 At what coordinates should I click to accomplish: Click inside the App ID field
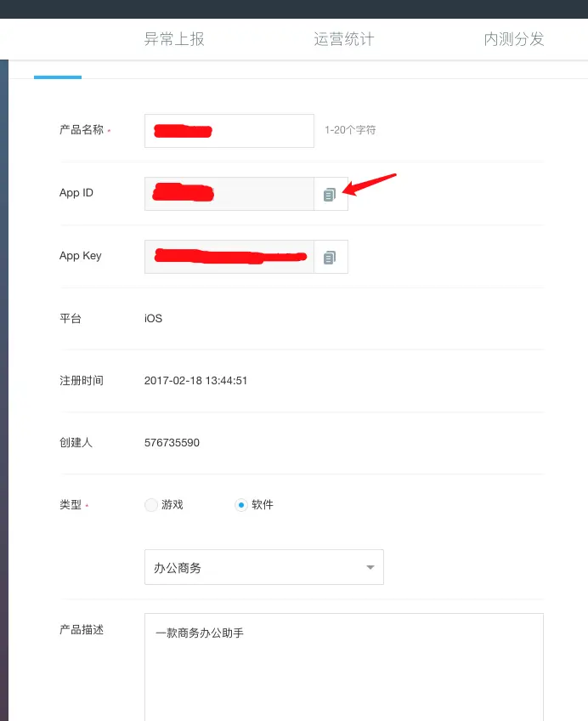[x=229, y=194]
